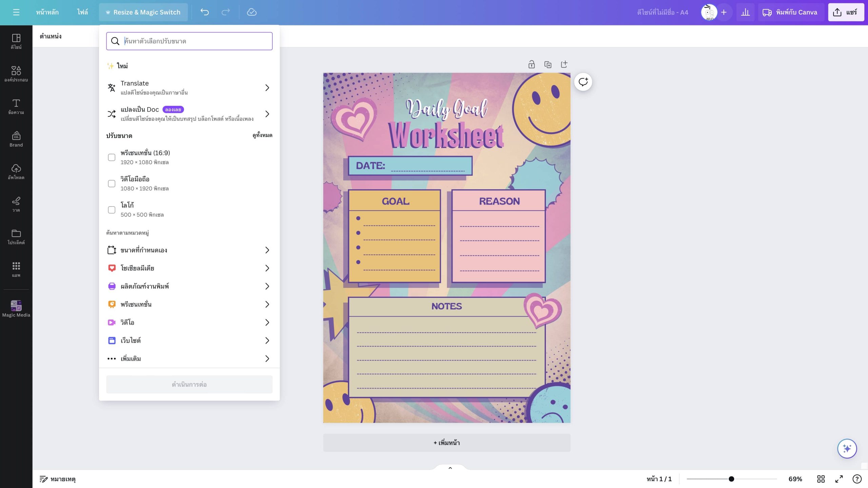
Task: Click the zoom level slider handle
Action: pyautogui.click(x=731, y=479)
